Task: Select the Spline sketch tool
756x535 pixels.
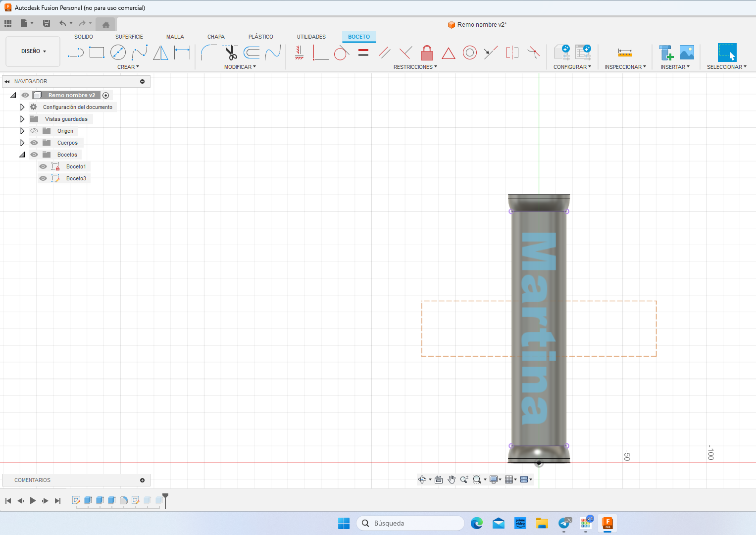Action: [x=140, y=53]
